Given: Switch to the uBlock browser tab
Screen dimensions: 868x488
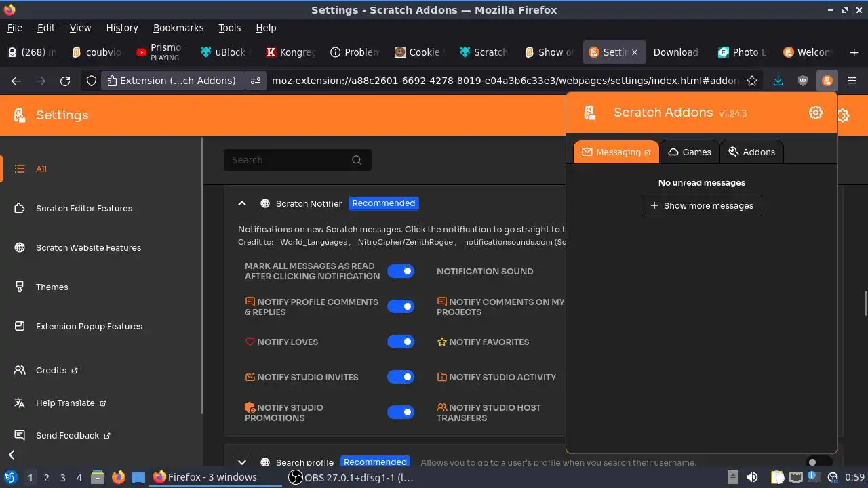Looking at the screenshot, I should pyautogui.click(x=225, y=52).
